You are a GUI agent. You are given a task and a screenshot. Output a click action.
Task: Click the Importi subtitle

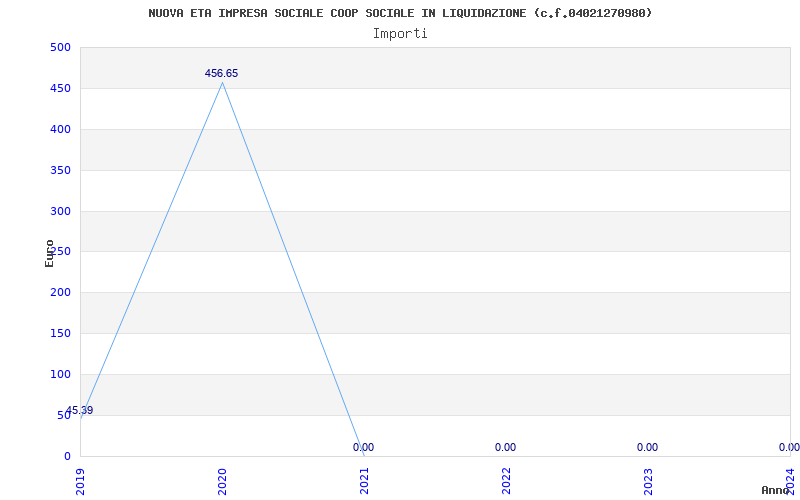tap(400, 34)
